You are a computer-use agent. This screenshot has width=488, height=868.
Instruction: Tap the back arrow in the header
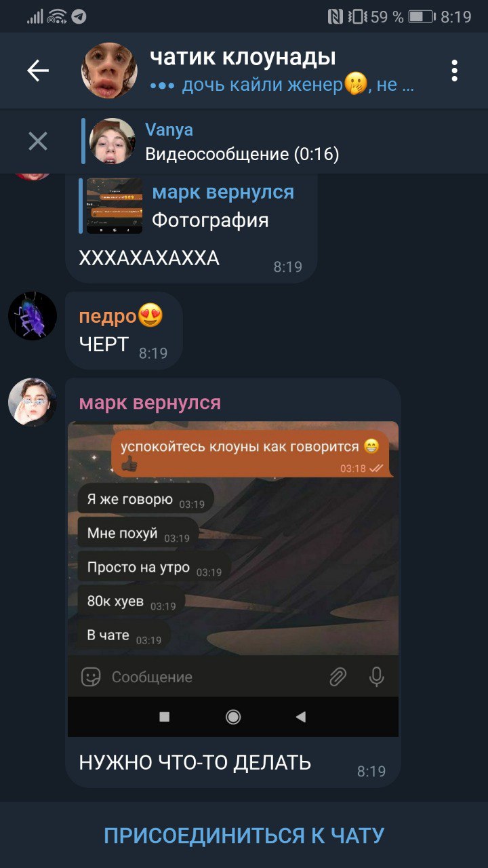38,71
